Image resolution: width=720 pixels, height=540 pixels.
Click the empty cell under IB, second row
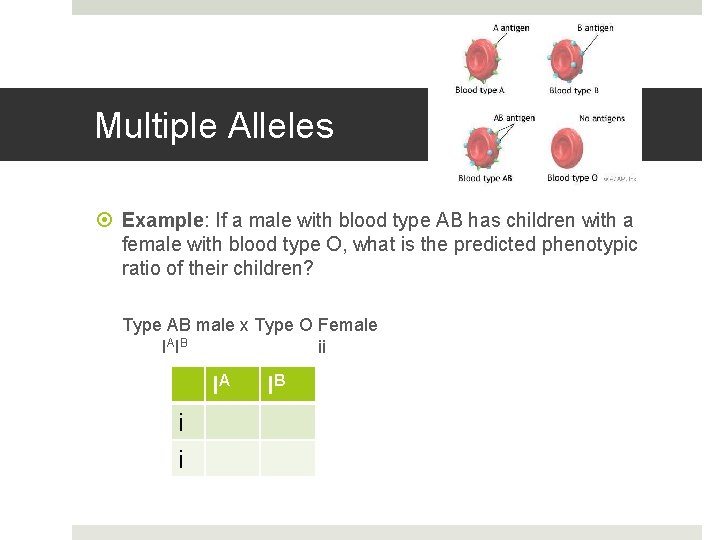[288, 458]
